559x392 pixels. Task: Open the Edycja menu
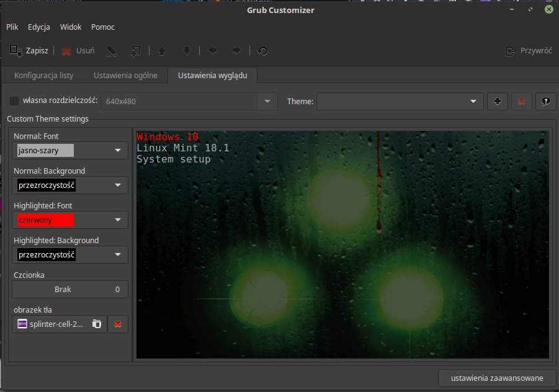click(x=38, y=27)
